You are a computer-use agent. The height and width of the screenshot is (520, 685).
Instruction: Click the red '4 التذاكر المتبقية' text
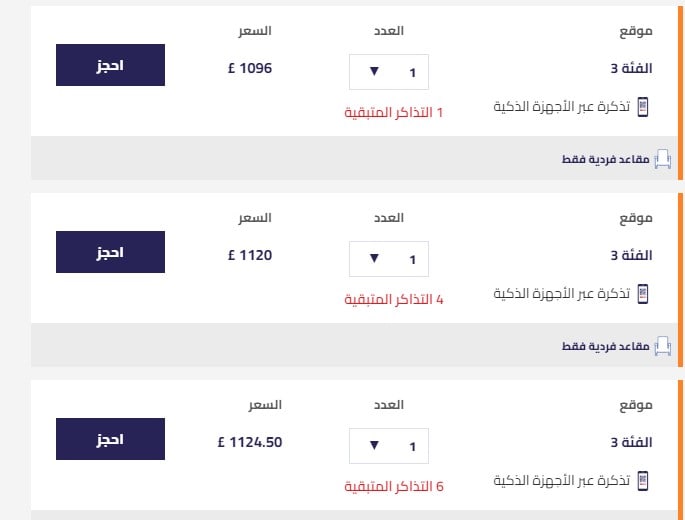(394, 300)
